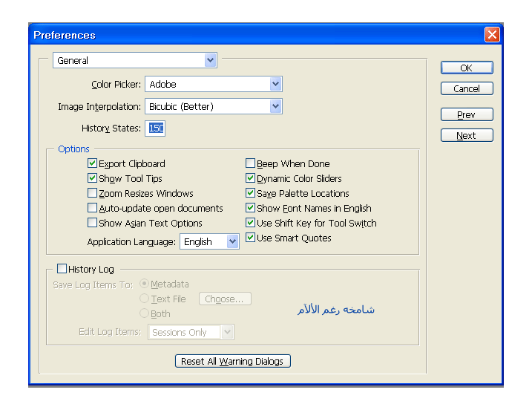This screenshot has height=407, width=532.
Task: Toggle Dynamic Color Sliders off
Action: pos(251,178)
